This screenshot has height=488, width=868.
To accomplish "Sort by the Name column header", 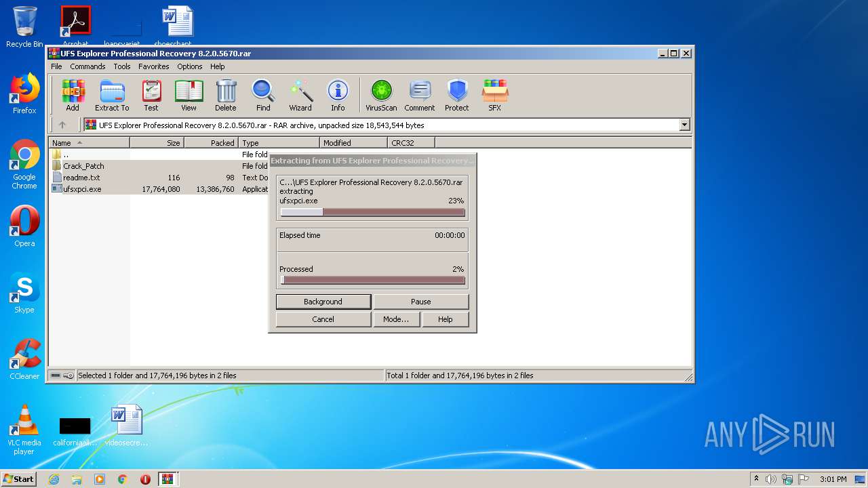I will (x=89, y=143).
